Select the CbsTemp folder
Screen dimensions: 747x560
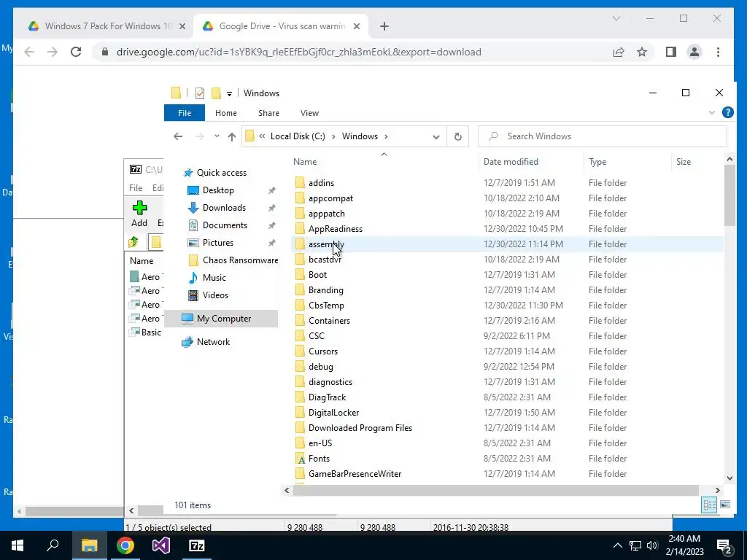tap(326, 306)
